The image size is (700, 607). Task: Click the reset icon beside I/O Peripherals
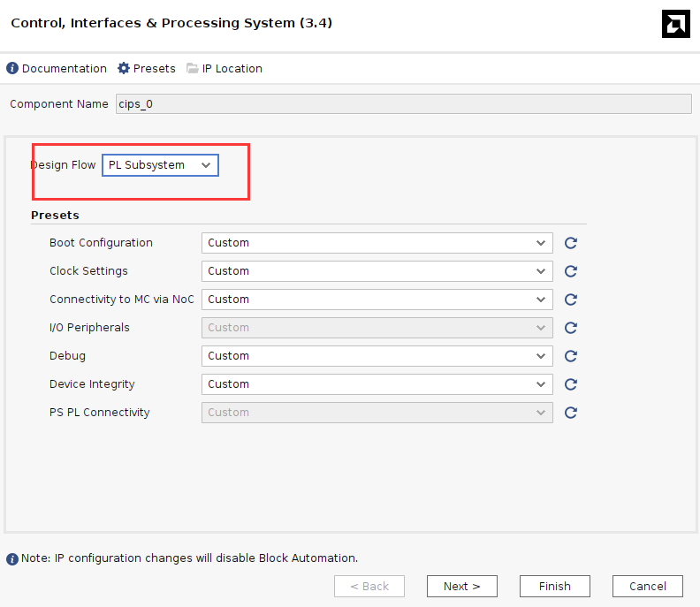pyautogui.click(x=571, y=328)
